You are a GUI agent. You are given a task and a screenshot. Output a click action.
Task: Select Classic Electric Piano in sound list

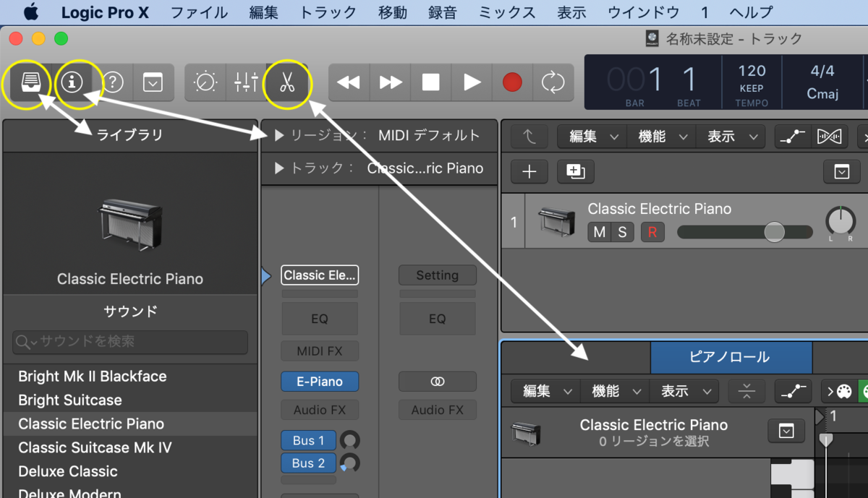coord(130,424)
